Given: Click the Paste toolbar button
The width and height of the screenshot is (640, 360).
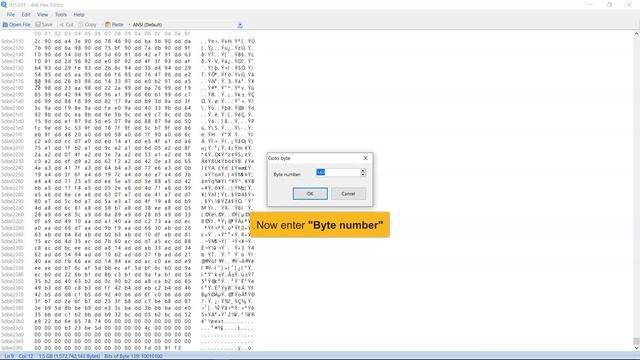Looking at the screenshot, I should tap(114, 24).
